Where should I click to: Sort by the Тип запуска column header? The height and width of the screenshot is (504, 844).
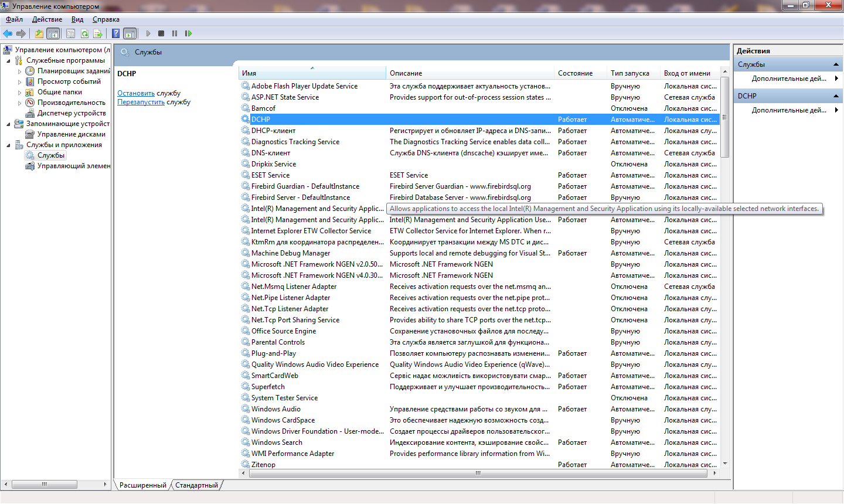pyautogui.click(x=634, y=73)
